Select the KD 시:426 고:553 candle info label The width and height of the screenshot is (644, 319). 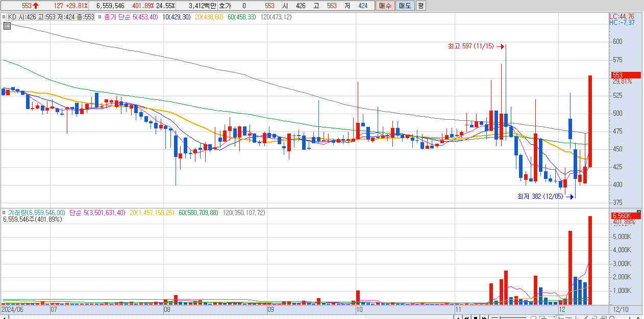[52, 17]
